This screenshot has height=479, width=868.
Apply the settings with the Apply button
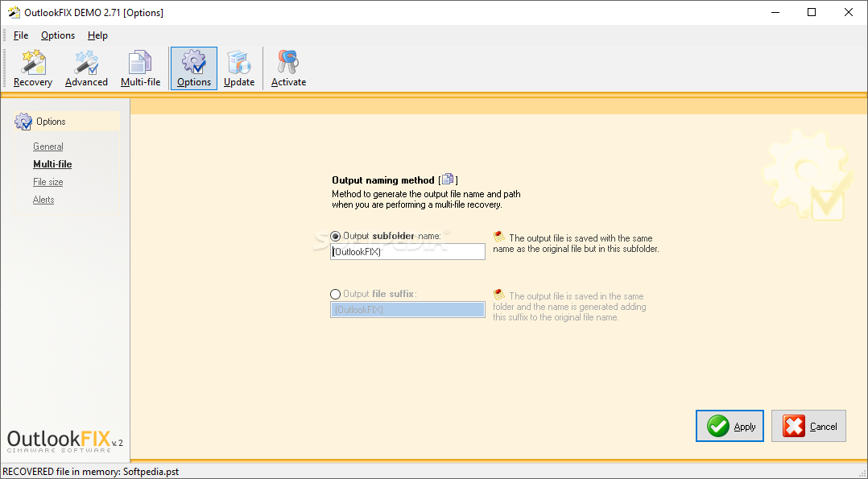(730, 426)
